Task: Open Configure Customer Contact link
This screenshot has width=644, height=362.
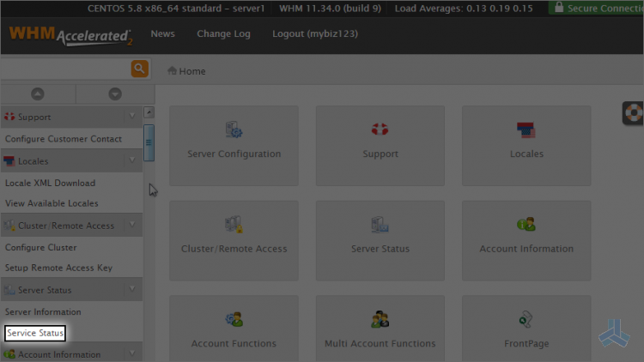Action: [x=64, y=139]
